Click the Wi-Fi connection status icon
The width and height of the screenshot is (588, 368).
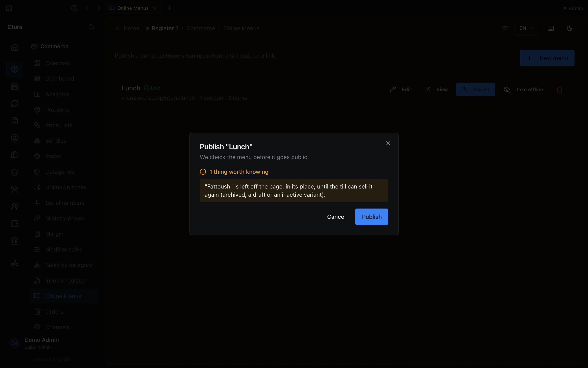point(505,28)
